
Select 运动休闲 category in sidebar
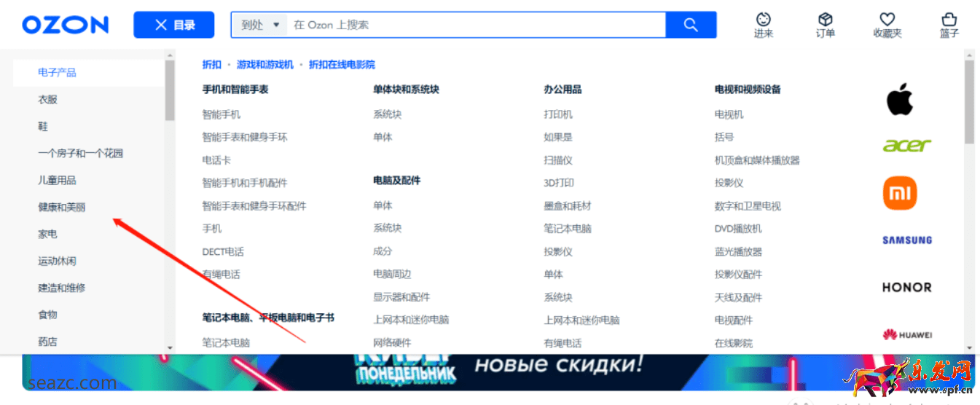tap(57, 261)
